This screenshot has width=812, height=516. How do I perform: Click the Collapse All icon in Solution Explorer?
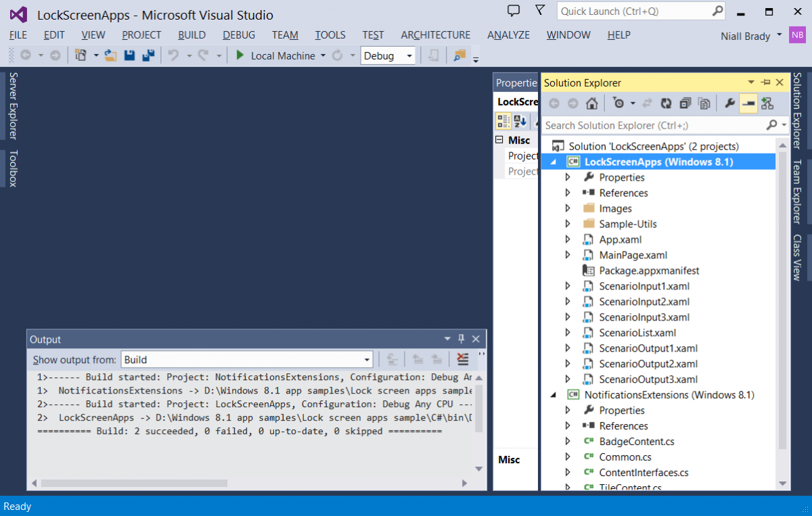(x=685, y=103)
